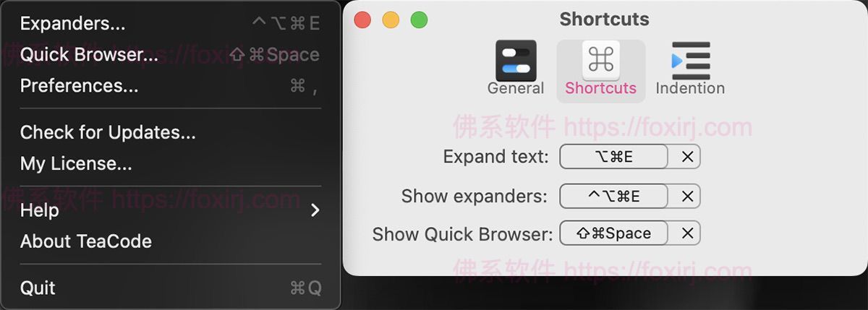Open the General preferences tab icon

tap(516, 61)
